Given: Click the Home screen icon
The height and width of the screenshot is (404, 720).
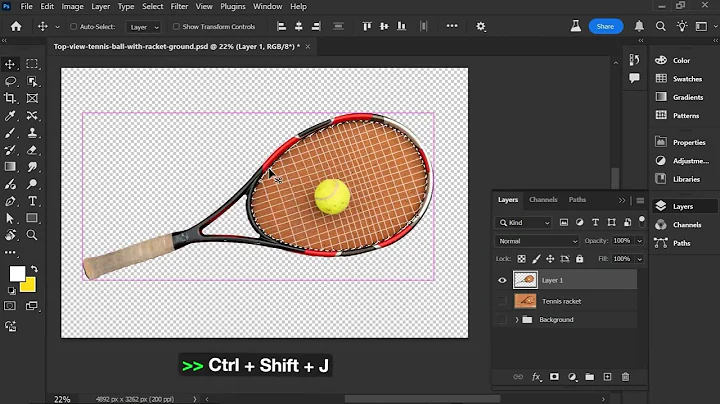Looking at the screenshot, I should [16, 27].
